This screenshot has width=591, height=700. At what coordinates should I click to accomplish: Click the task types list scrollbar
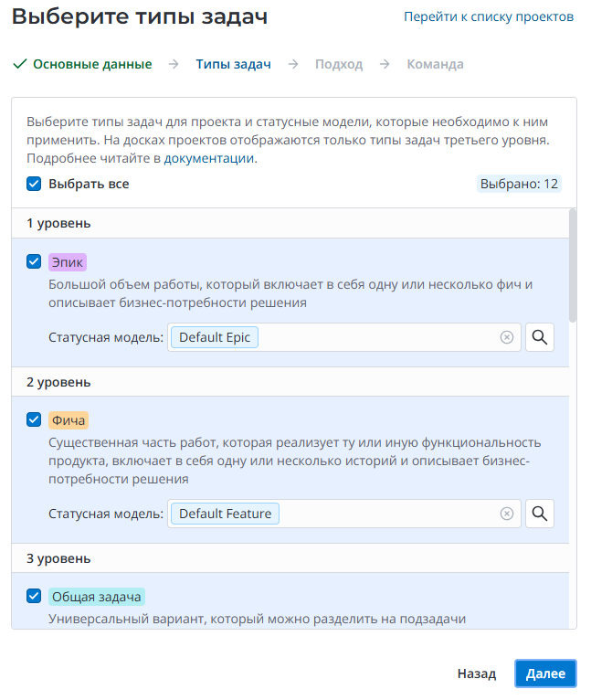573,265
